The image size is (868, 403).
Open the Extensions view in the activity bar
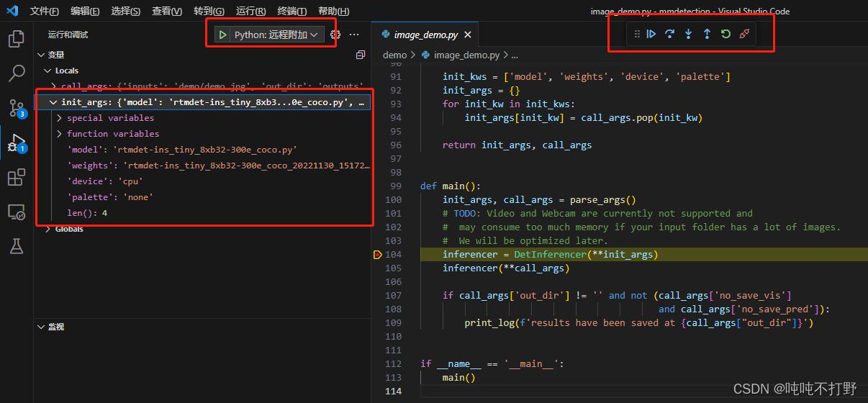(16, 177)
